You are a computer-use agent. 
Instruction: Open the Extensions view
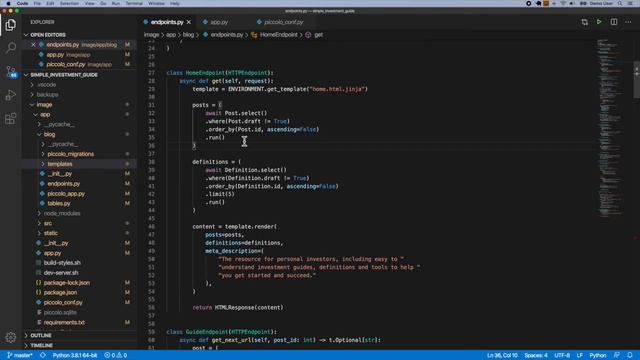[x=11, y=119]
